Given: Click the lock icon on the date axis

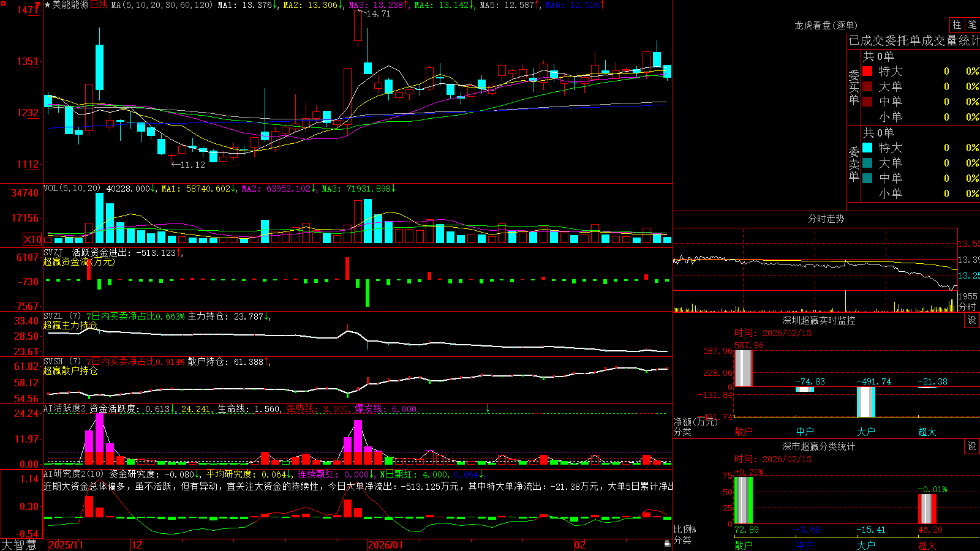Looking at the screenshot, I should click(x=668, y=544).
